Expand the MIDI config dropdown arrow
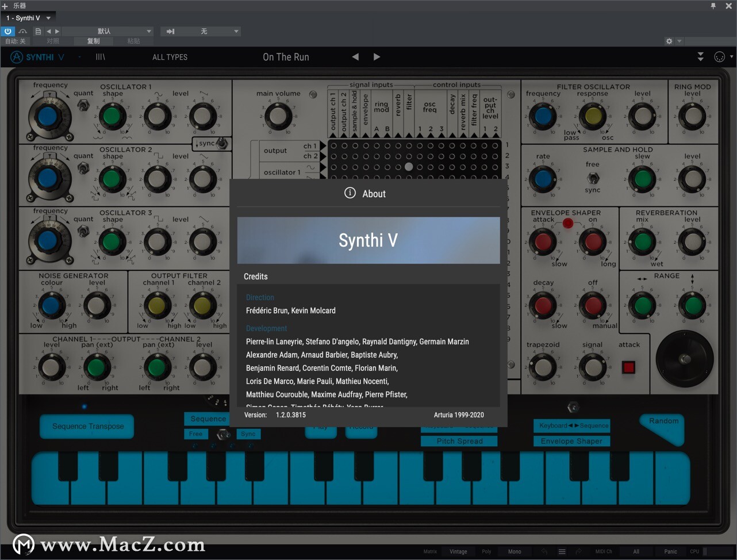Viewport: 737px width, 560px height. click(x=731, y=57)
